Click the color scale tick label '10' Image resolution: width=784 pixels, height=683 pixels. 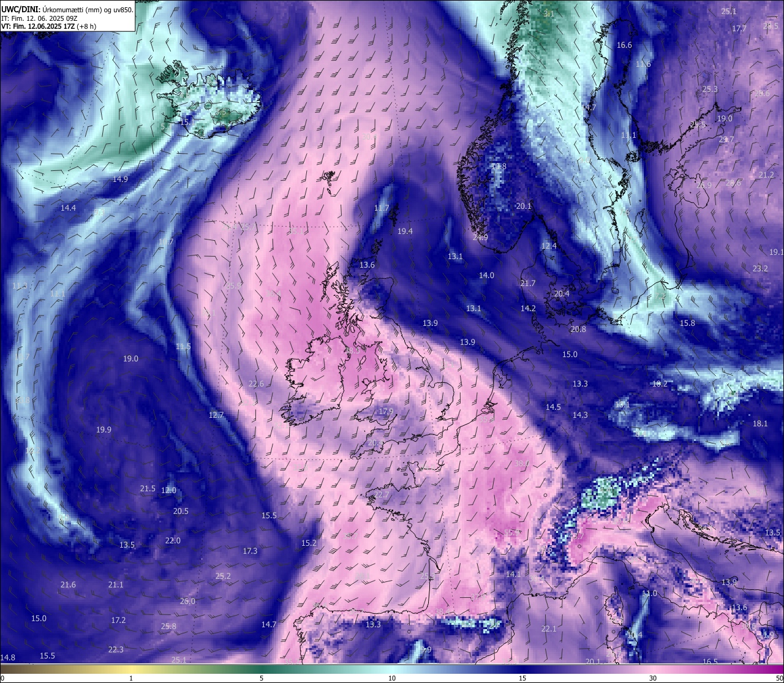click(x=392, y=678)
